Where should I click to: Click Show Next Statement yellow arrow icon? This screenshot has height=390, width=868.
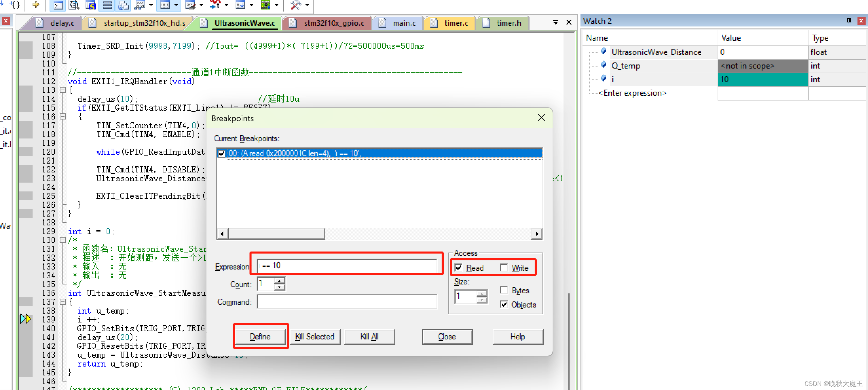coord(36,5)
